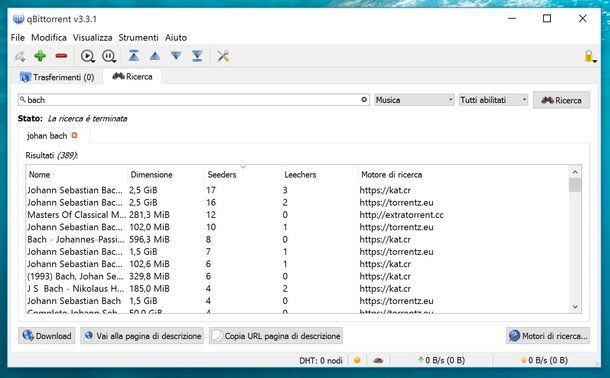Screen dimensions: 610x378
Task: Click Vai alla pagina di descrizione
Action: [x=142, y=336]
